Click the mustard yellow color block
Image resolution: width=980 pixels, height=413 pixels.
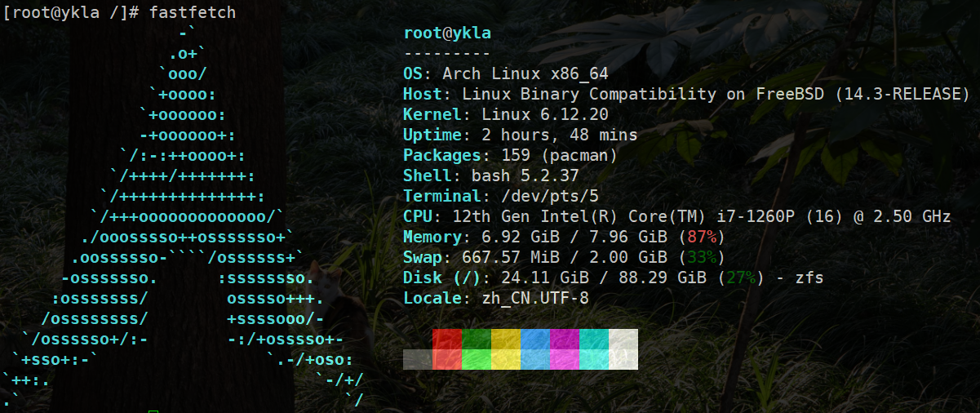tap(505, 339)
